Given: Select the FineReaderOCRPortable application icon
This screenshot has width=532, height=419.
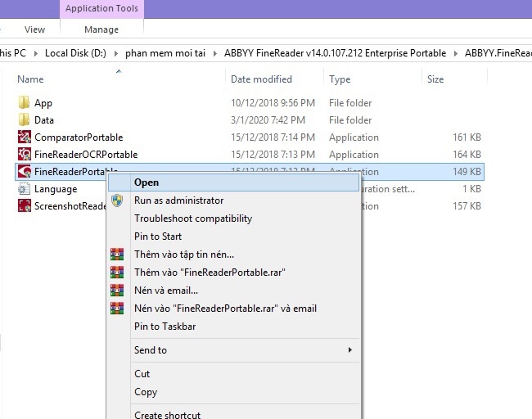Looking at the screenshot, I should tap(25, 154).
